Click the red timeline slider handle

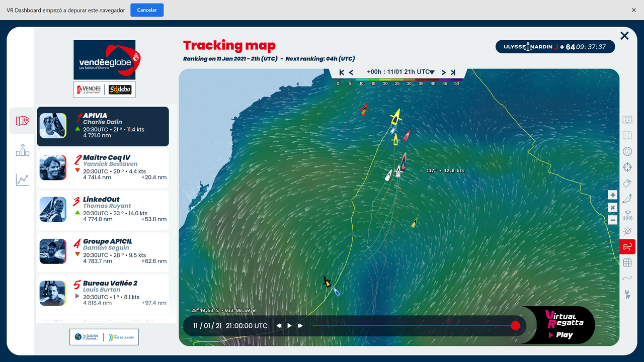[x=515, y=326]
